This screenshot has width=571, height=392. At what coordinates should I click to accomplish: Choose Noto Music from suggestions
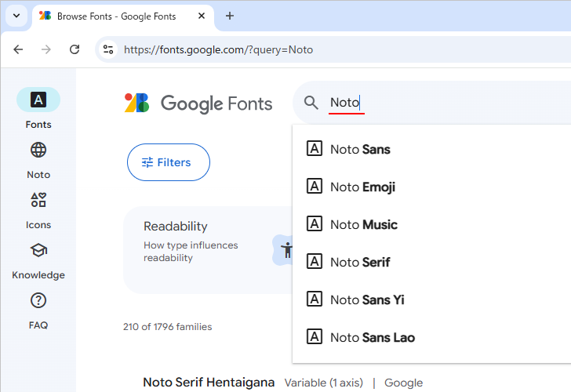[x=363, y=224]
